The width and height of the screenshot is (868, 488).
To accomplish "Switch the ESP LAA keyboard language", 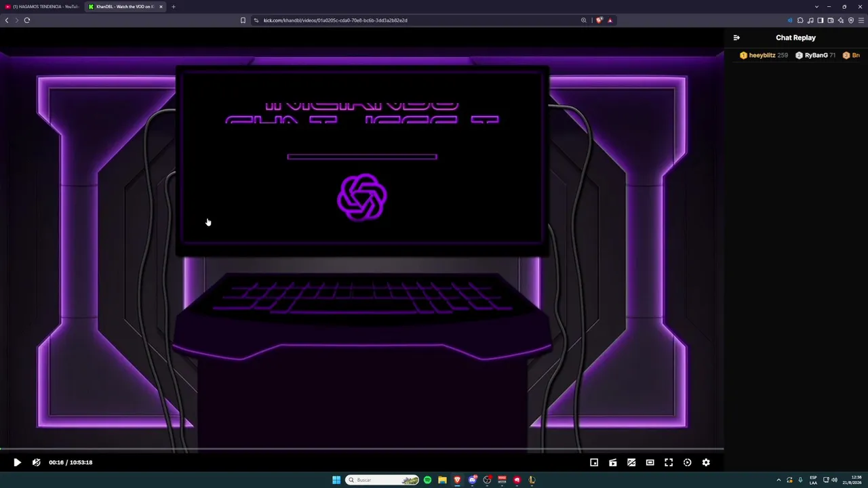I will coord(813,480).
